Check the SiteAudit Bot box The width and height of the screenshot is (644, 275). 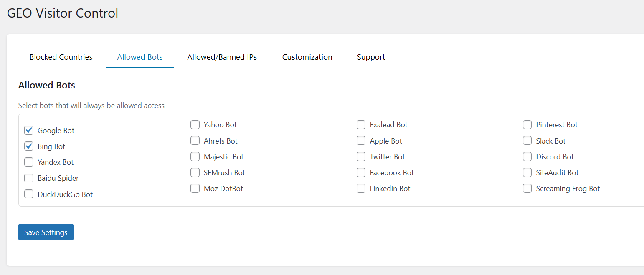point(527,172)
